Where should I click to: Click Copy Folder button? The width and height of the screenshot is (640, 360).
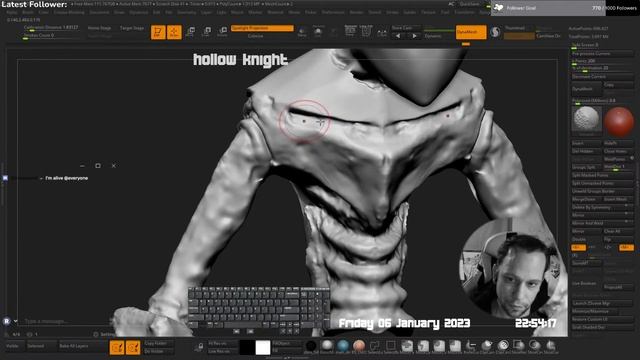(158, 343)
